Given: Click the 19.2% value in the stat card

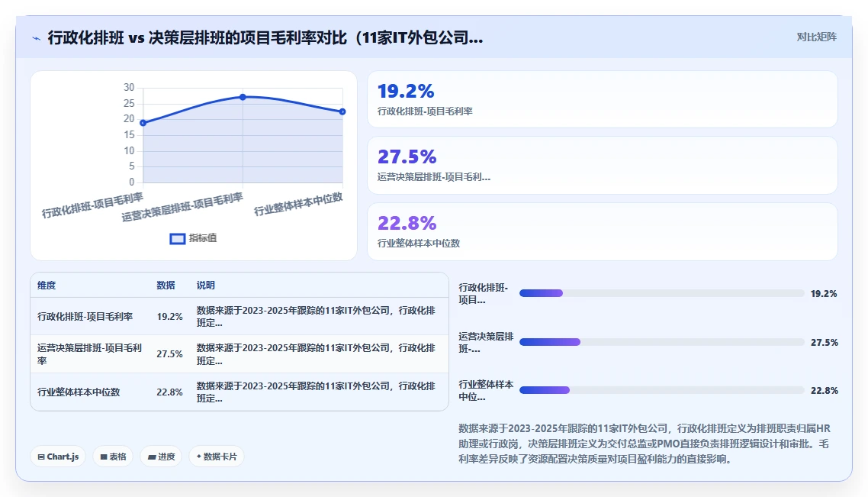Looking at the screenshot, I should pyautogui.click(x=406, y=91).
